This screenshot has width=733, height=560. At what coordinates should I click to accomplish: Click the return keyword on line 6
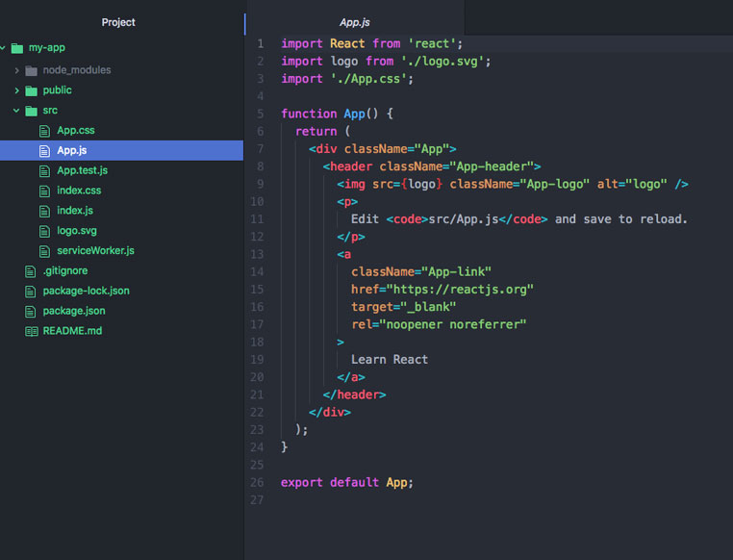tap(316, 132)
